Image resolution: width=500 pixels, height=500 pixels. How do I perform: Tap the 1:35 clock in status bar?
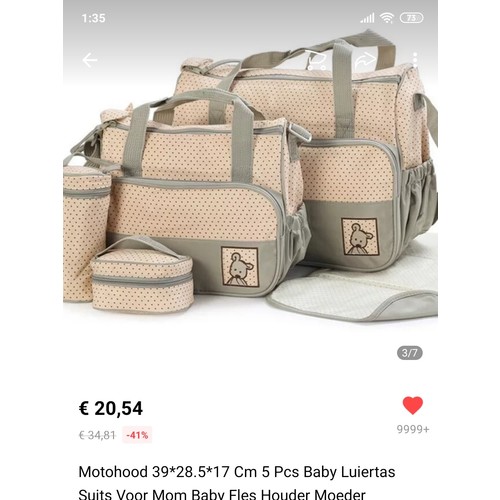click(93, 18)
